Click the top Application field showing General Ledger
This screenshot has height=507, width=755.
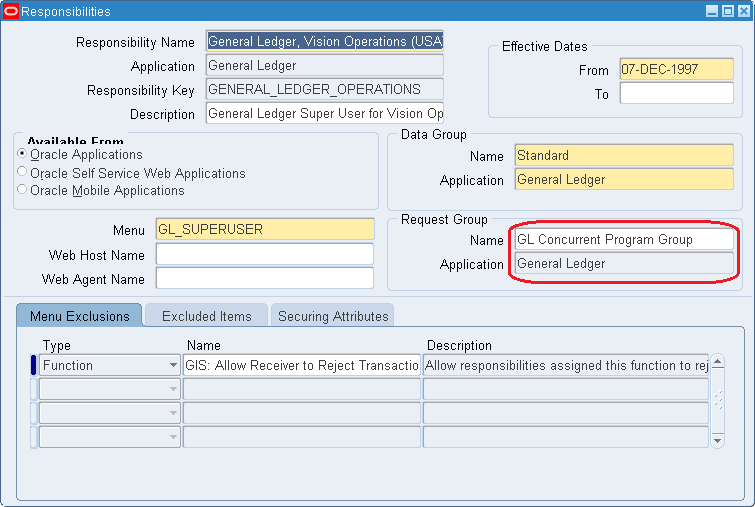pyautogui.click(x=325, y=65)
